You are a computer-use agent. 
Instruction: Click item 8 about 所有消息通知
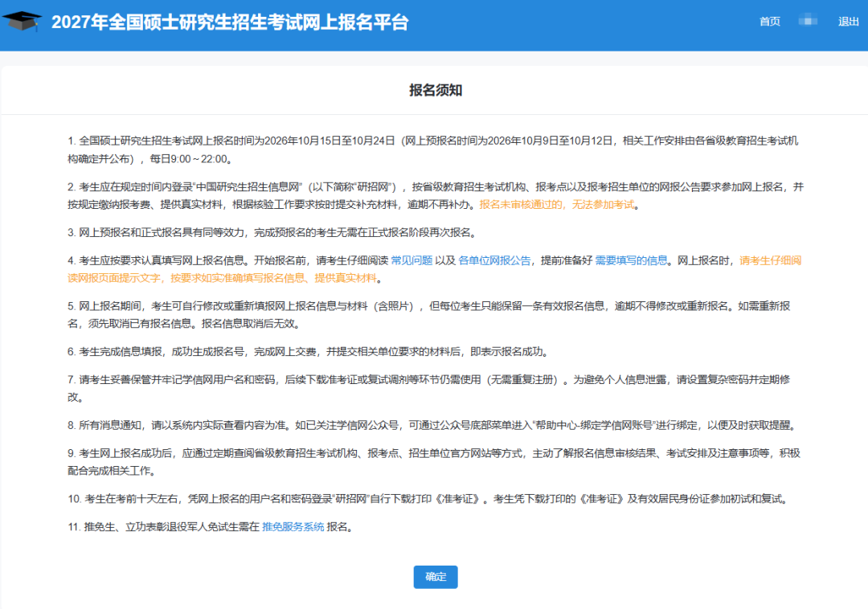(x=433, y=425)
